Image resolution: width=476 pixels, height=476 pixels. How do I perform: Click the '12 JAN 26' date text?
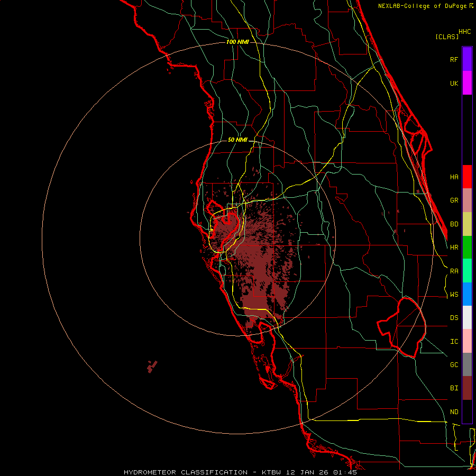pos(307,472)
